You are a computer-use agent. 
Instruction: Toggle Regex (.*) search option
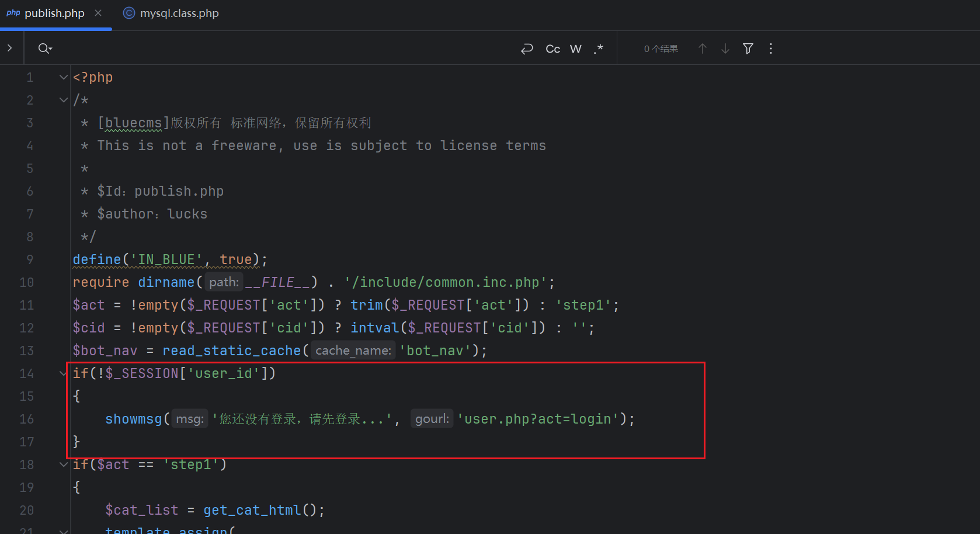click(598, 48)
